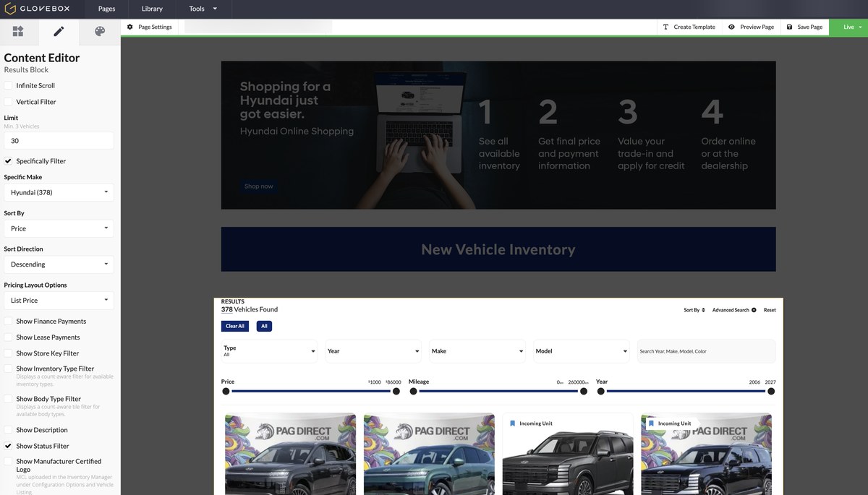
Task: Click the Limit input field showing 30
Action: coord(59,141)
